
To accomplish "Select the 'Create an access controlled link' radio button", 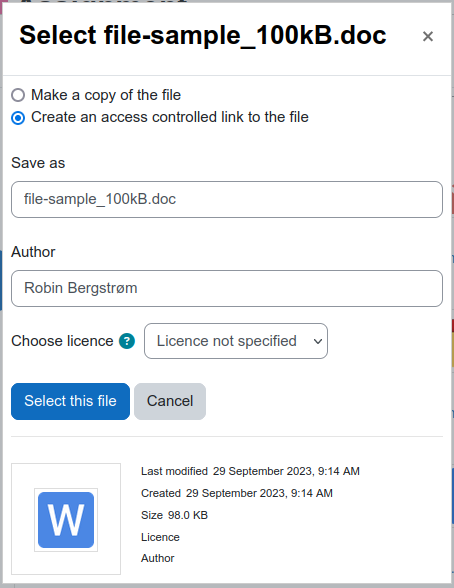I will click(18, 118).
